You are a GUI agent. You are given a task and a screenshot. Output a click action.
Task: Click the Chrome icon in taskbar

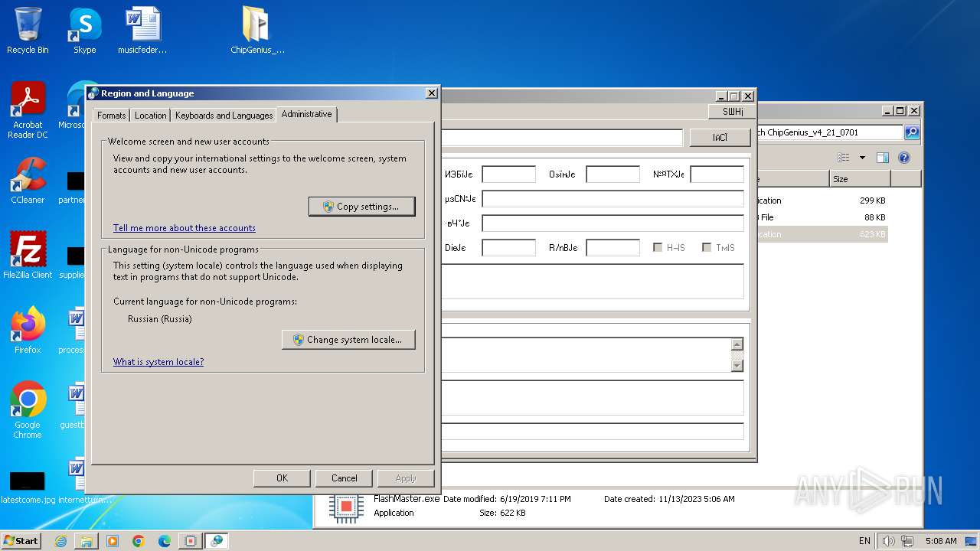139,541
